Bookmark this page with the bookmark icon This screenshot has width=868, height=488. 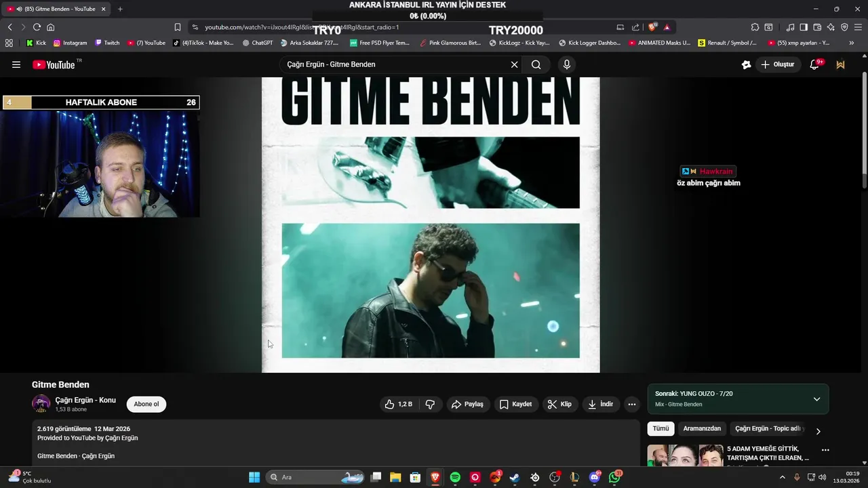click(178, 27)
